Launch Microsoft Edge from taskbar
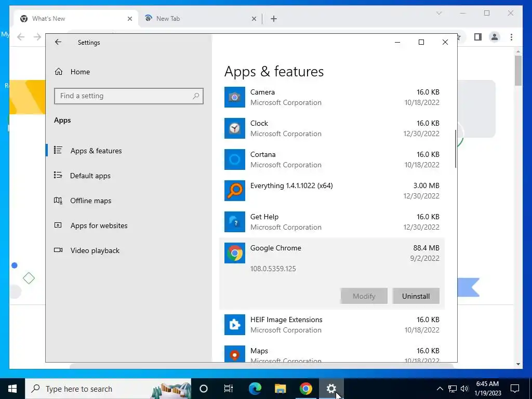The height and width of the screenshot is (399, 532). [255, 389]
